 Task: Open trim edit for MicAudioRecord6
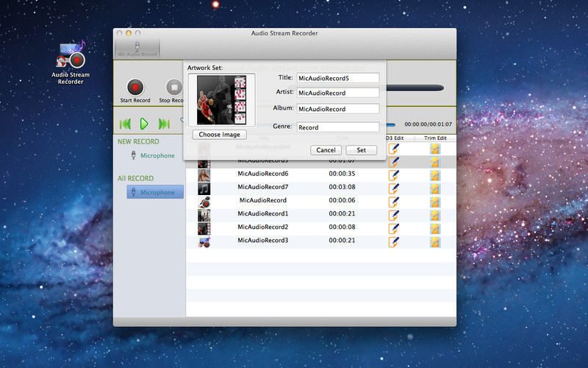pyautogui.click(x=435, y=175)
